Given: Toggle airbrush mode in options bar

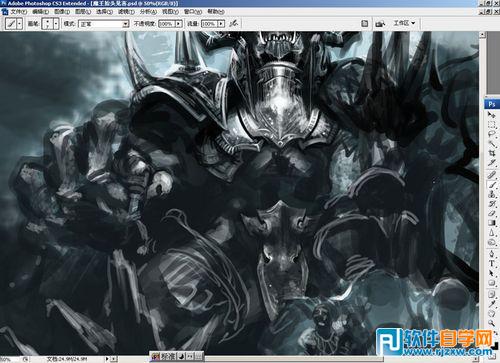Looking at the screenshot, I should tap(234, 24).
